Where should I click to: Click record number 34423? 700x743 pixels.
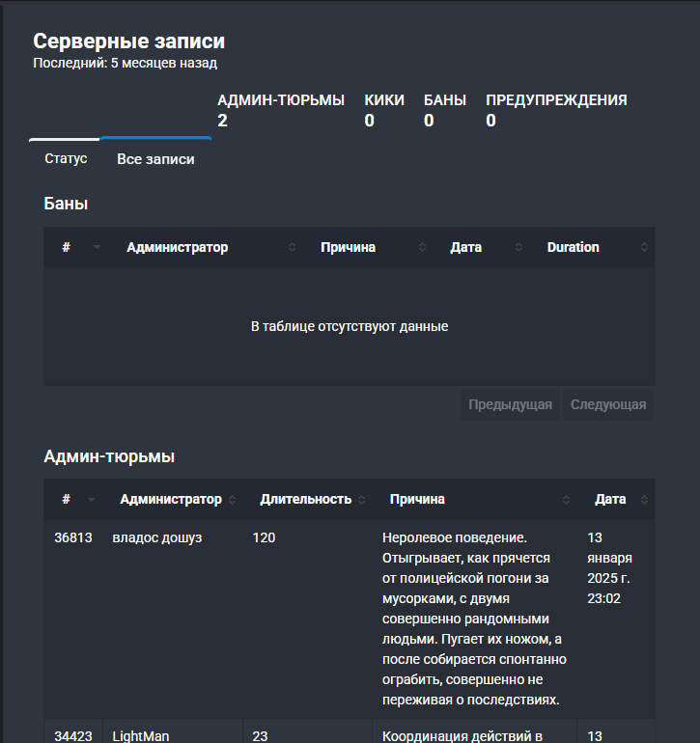tap(73, 736)
